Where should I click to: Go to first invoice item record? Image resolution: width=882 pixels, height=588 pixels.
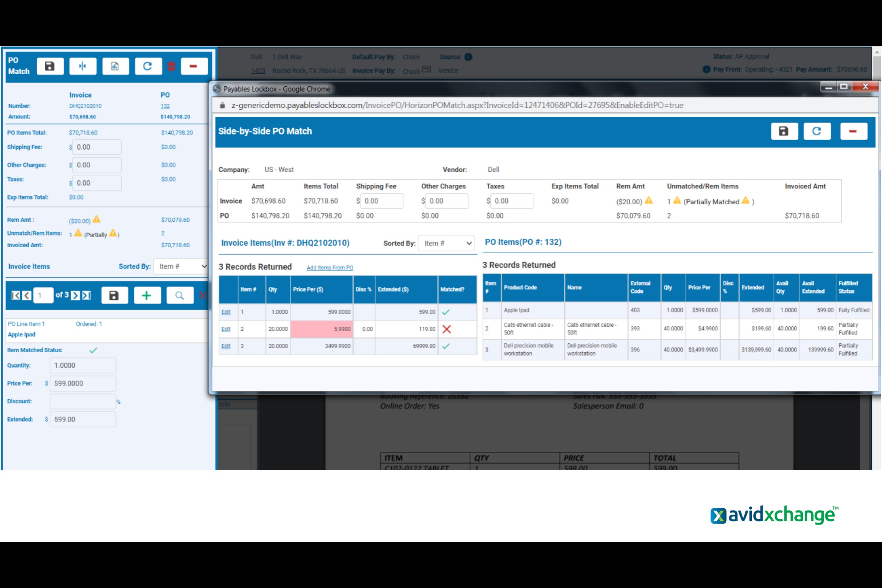[16, 296]
